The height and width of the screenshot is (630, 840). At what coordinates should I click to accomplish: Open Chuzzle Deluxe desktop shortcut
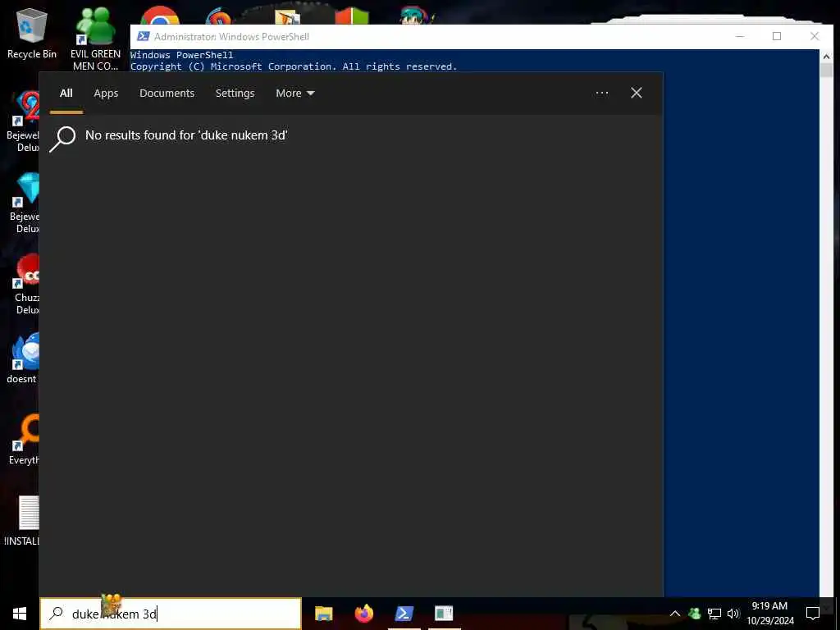pyautogui.click(x=25, y=284)
